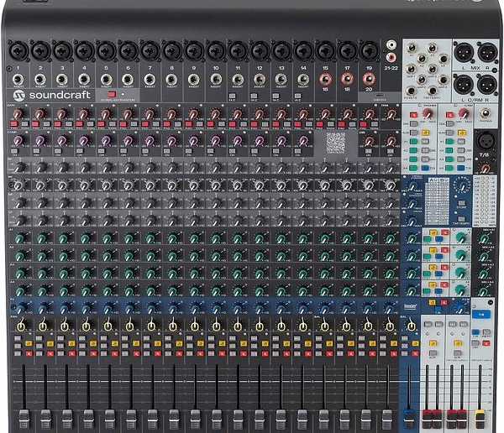Viewport: 504px width, 433px height.
Task: Adjust the yellow pan knob on channel 3
Action: 65,326
